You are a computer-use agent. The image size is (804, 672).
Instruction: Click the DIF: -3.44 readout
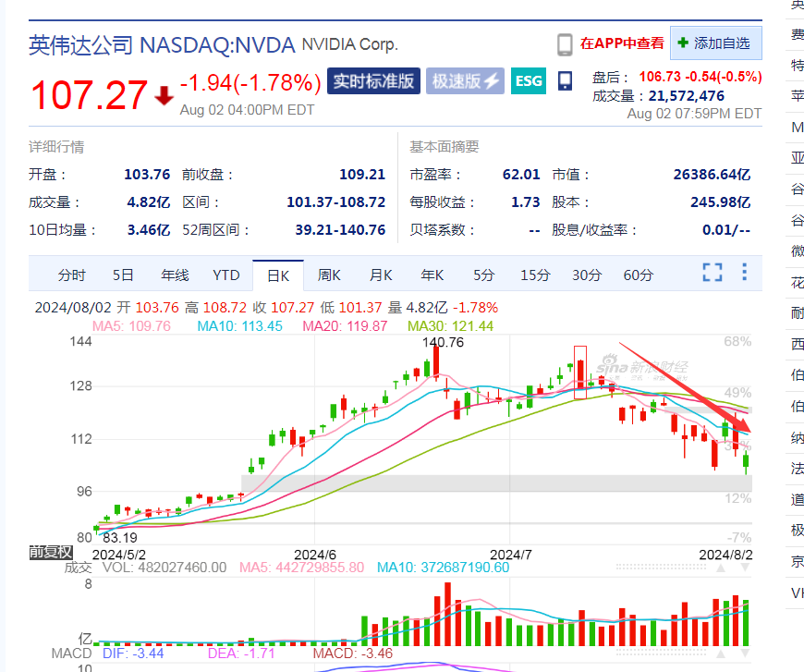(x=133, y=654)
